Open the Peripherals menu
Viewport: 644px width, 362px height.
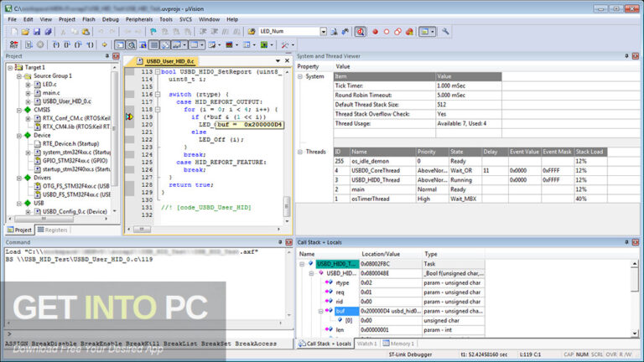(x=139, y=19)
